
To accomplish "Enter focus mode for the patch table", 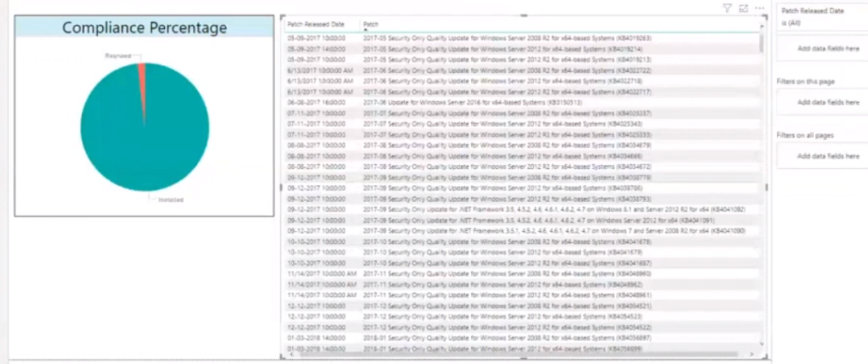I will (743, 9).
